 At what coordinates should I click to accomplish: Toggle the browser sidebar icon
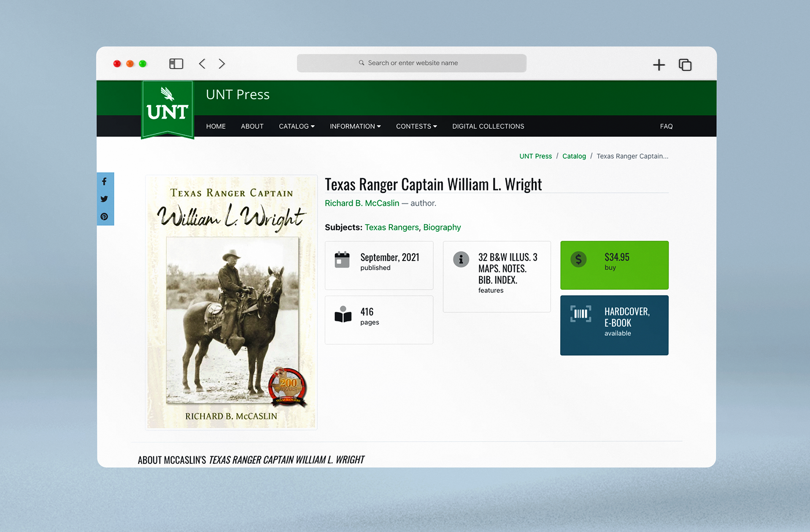coord(176,64)
